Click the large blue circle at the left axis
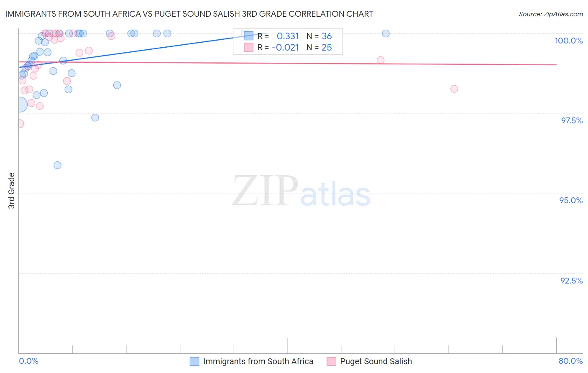This screenshot has height=373, width=588. click(19, 105)
